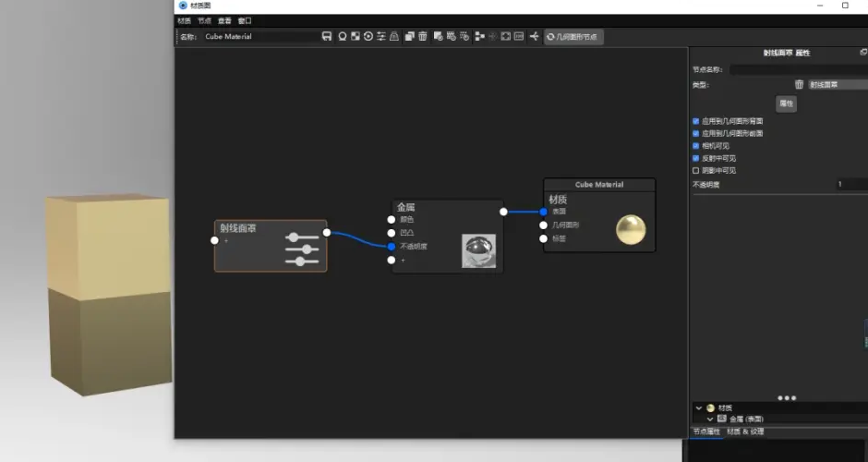This screenshot has width=868, height=462.
Task: Click the 不透明度 value field
Action: coord(852,185)
